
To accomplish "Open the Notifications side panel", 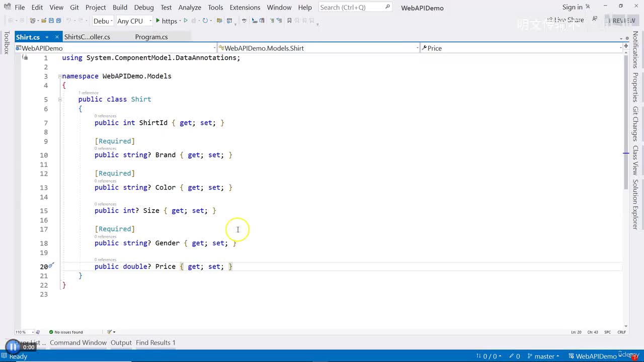I will (635, 50).
